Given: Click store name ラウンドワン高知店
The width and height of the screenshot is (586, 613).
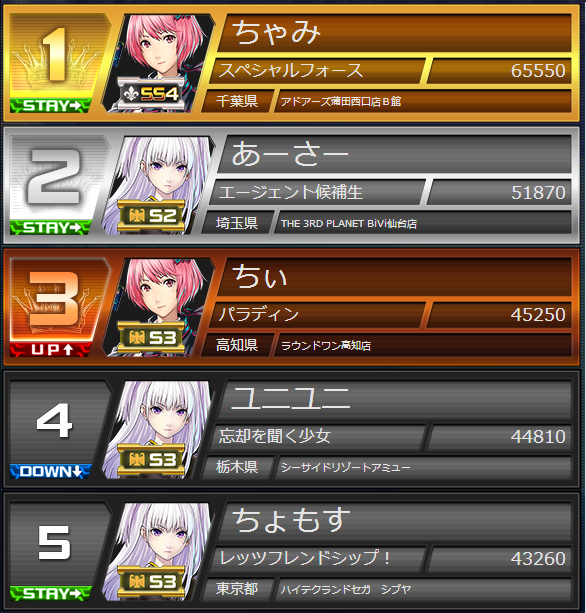Looking at the screenshot, I should click(x=326, y=346).
